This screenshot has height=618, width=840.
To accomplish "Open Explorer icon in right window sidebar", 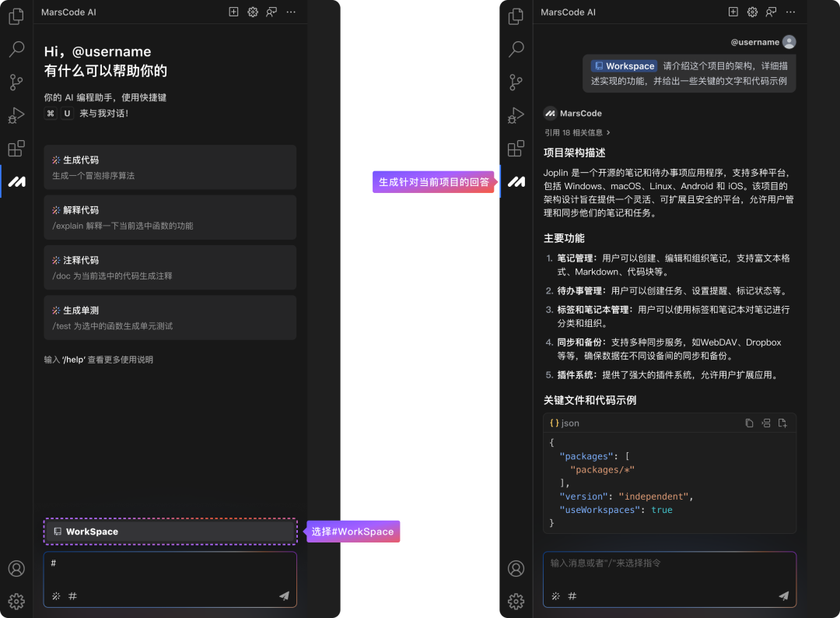I will (x=516, y=16).
